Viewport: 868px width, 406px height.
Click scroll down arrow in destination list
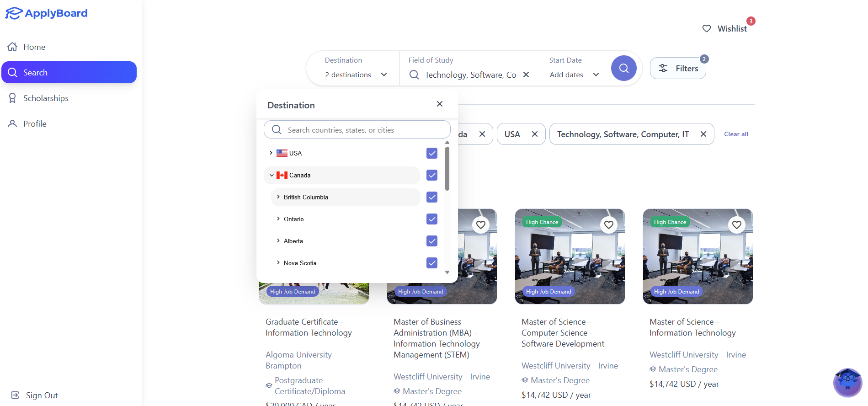(x=447, y=272)
